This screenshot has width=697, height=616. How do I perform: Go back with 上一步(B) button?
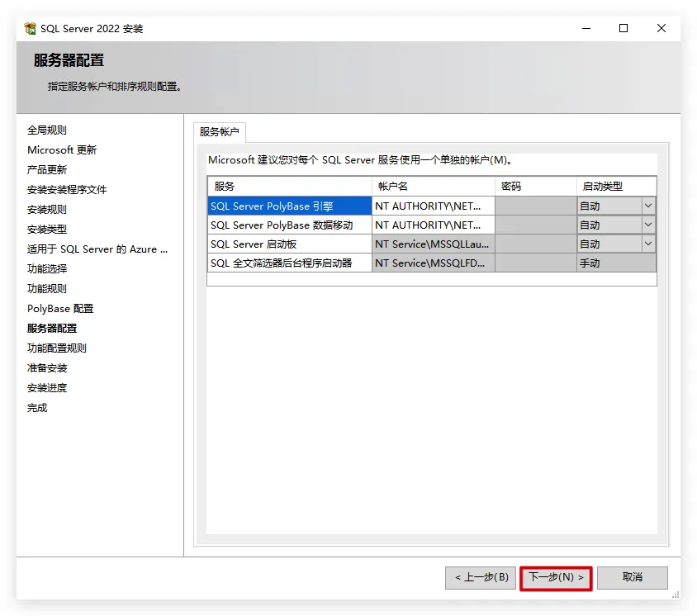click(x=481, y=577)
